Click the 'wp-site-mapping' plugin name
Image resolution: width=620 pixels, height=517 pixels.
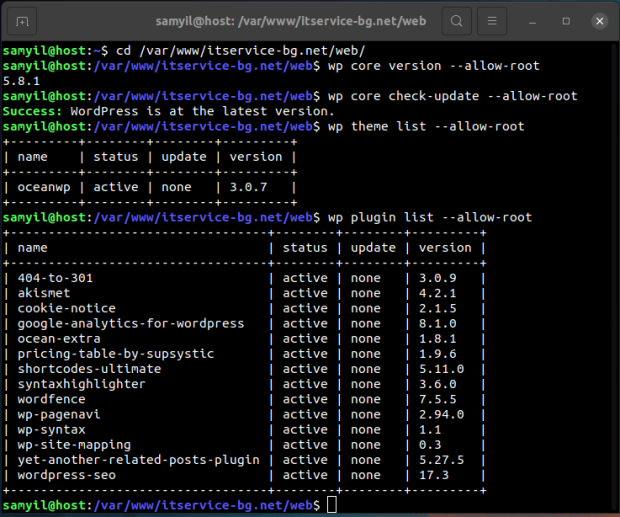[74, 445]
